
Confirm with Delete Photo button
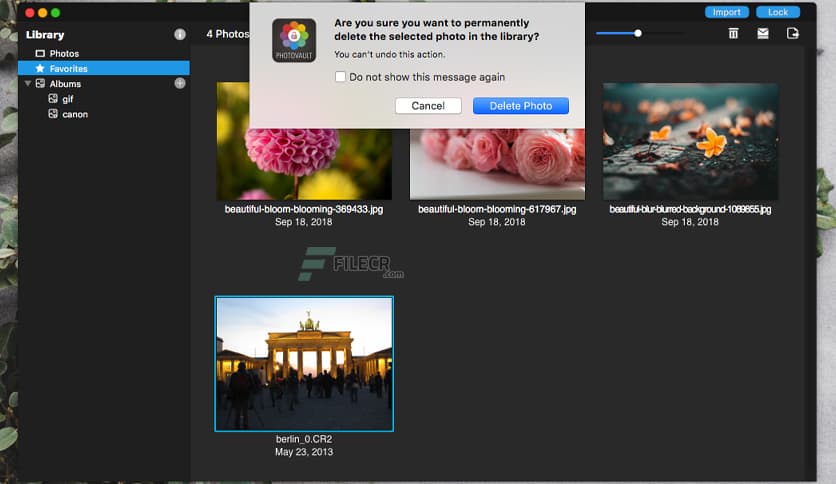point(521,106)
